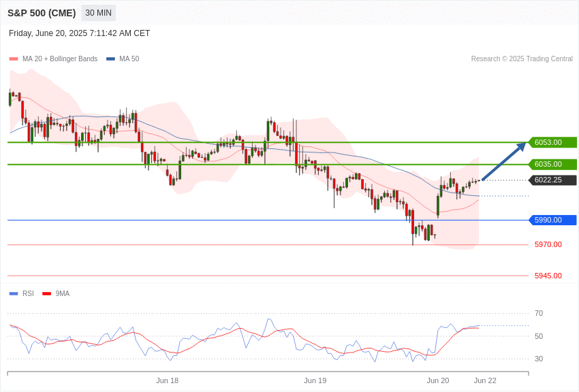Click the pink MA 20 color swatch

14,59
